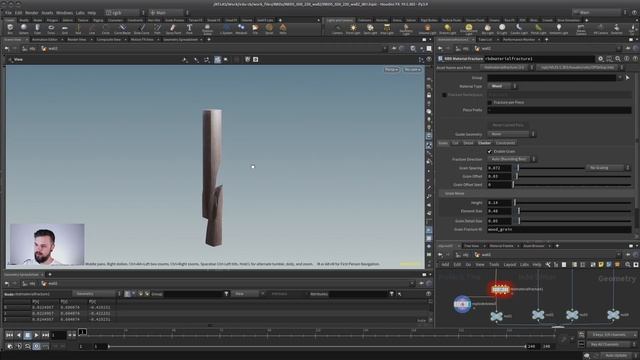Click the network editor sticky note icon
The height and width of the screenshot is (360, 640).
tap(601, 264)
